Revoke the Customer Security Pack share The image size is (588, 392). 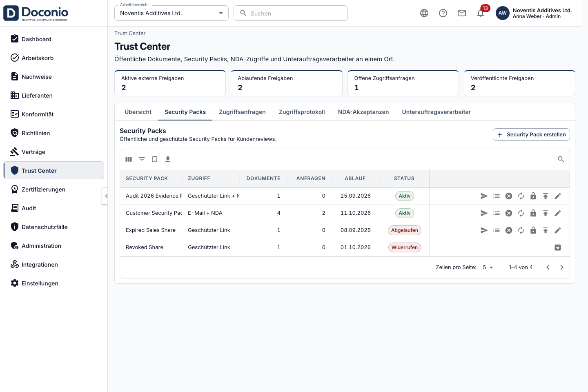click(509, 213)
